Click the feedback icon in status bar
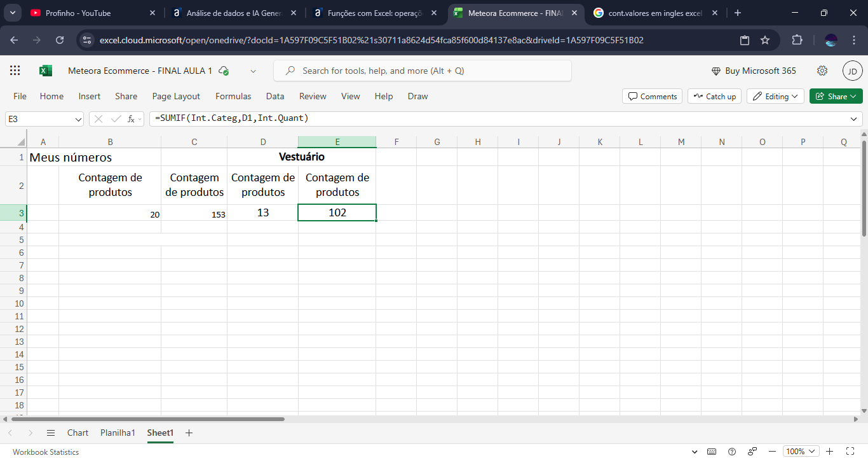This screenshot has width=868, height=458. [752, 452]
